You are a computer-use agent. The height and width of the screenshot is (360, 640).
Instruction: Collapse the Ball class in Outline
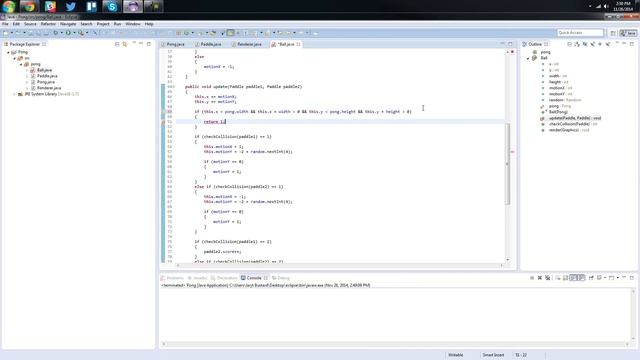(528, 58)
